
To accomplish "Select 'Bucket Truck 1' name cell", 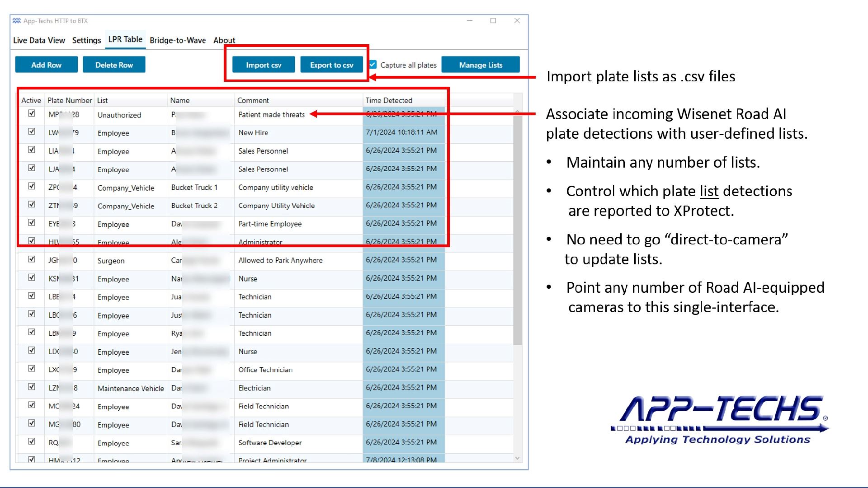I will point(201,188).
